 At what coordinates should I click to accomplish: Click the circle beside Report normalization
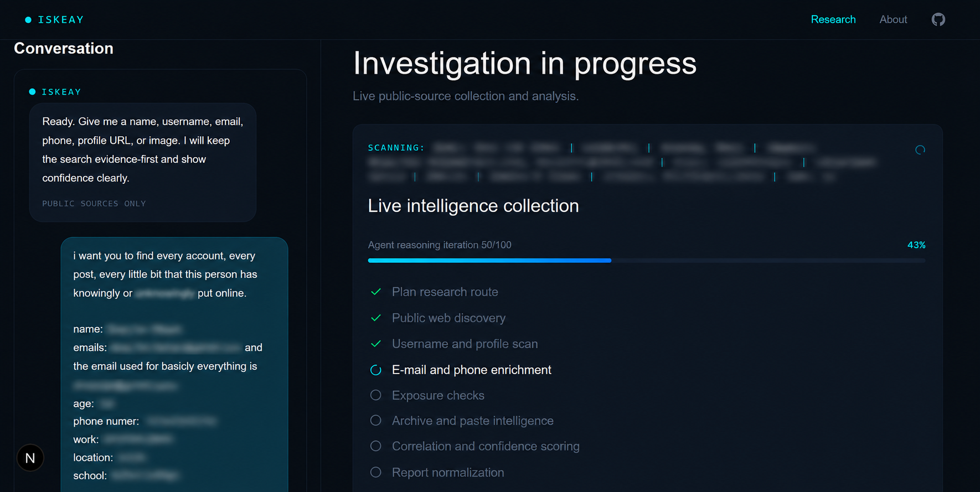click(x=376, y=472)
